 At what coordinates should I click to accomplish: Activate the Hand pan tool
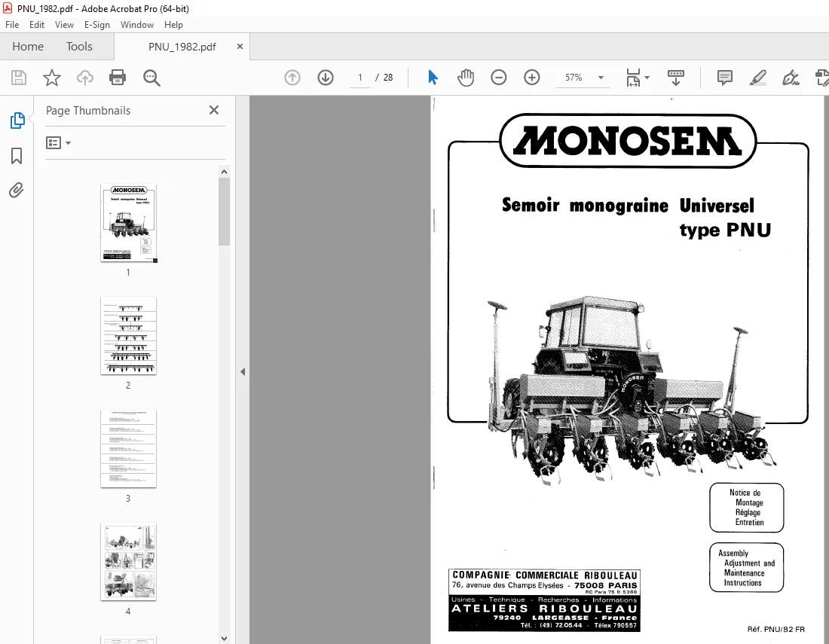click(466, 78)
